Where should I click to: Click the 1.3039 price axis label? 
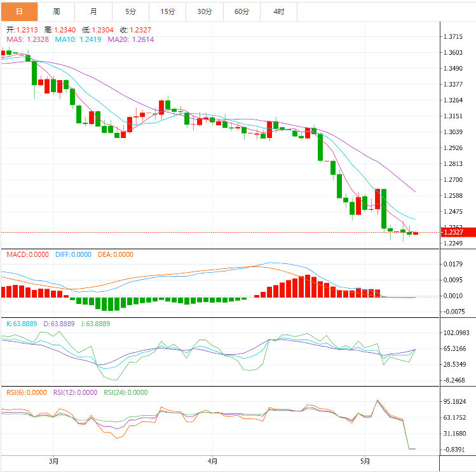click(x=453, y=132)
